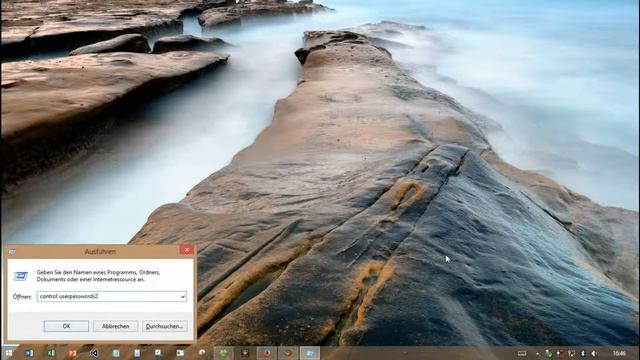Open Visual Studio from the taskbar
Viewport: 640px width, 360px height.
[x=94, y=353]
